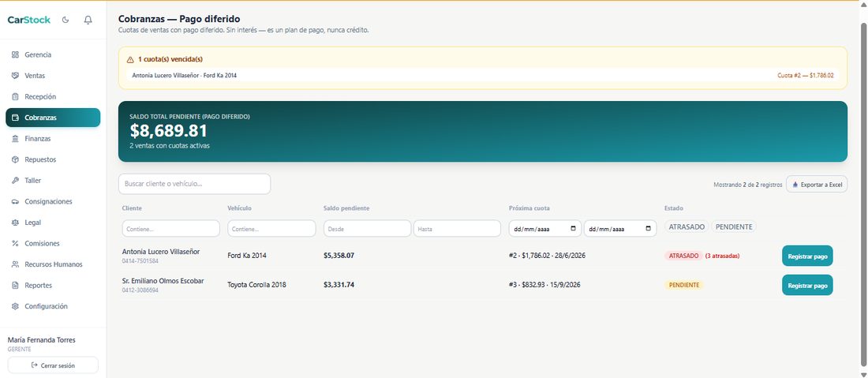Open calendar picker on second Próxima cuota date
Image resolution: width=868 pixels, height=378 pixels.
click(648, 229)
